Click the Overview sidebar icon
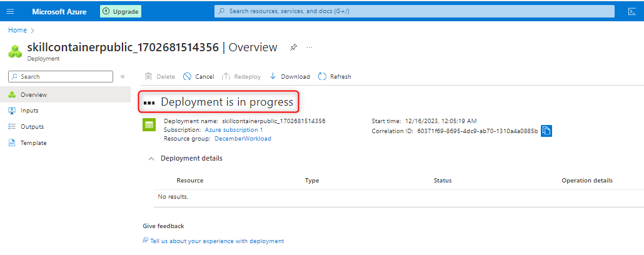The height and width of the screenshot is (255, 644). tap(11, 94)
